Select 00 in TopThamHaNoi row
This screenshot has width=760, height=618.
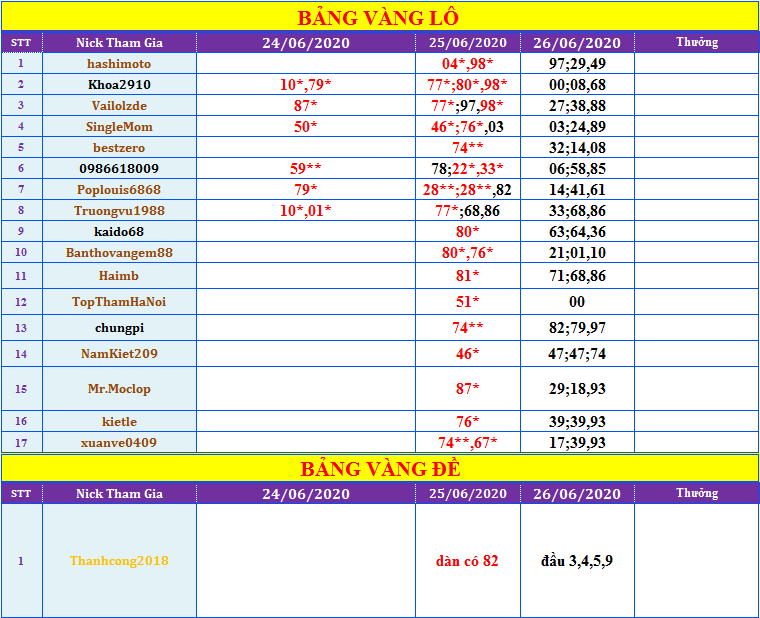pos(577,302)
